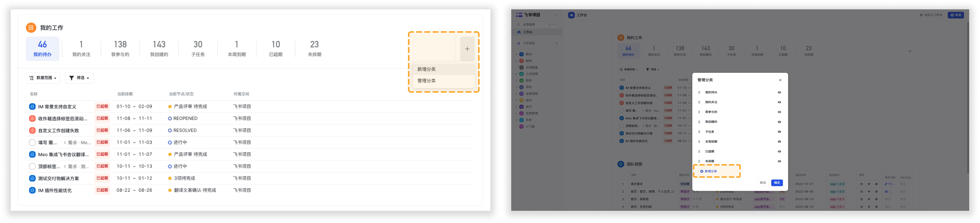The width and height of the screenshot is (980, 223).
Task: Click the 飞书项目 logo in the sidebar
Action: click(519, 15)
